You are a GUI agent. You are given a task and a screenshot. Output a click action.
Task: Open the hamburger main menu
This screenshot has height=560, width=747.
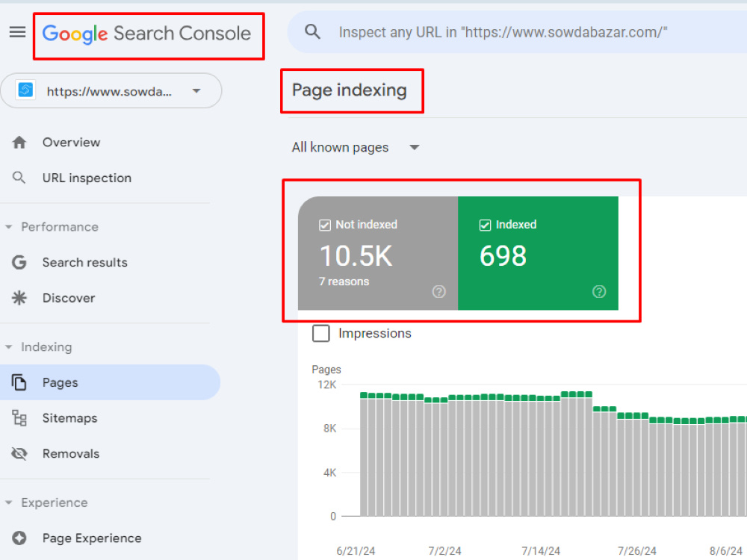click(18, 32)
